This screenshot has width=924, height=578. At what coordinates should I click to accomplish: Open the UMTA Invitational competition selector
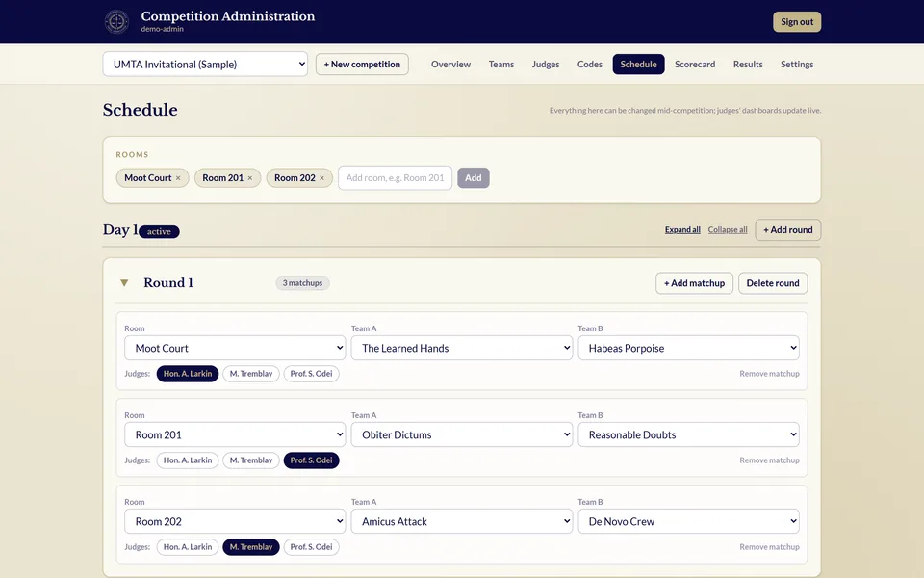click(x=205, y=65)
